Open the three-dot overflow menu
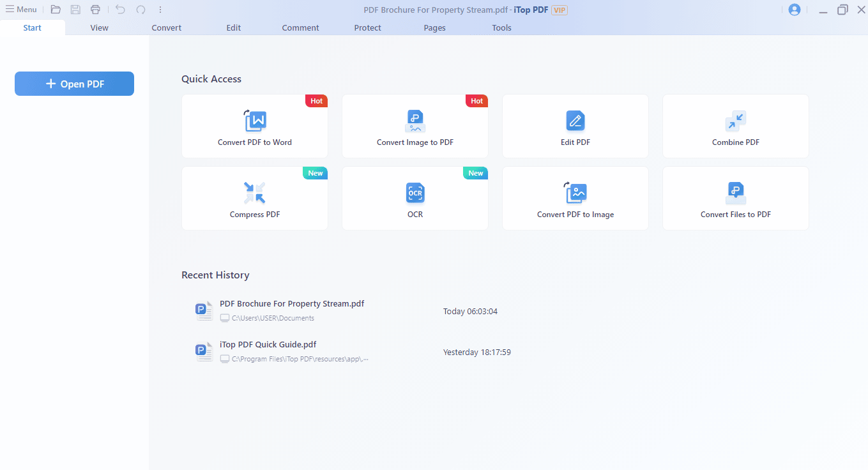 tap(160, 9)
